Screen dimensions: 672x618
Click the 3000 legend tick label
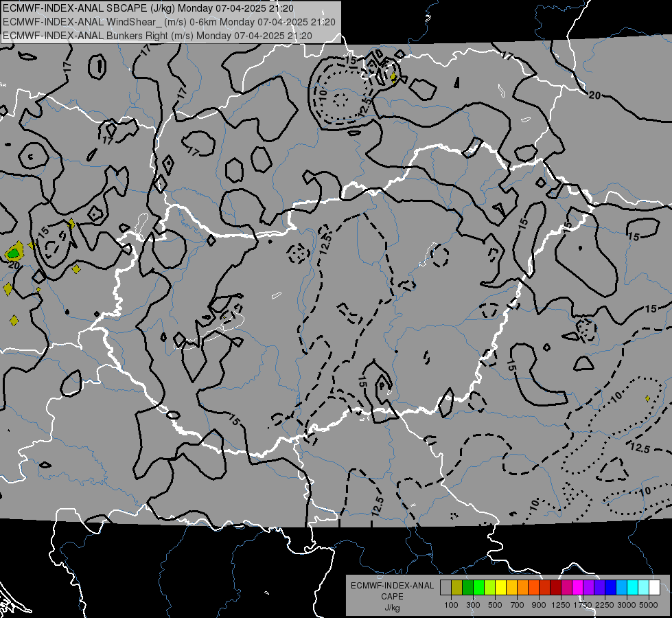[x=627, y=605]
